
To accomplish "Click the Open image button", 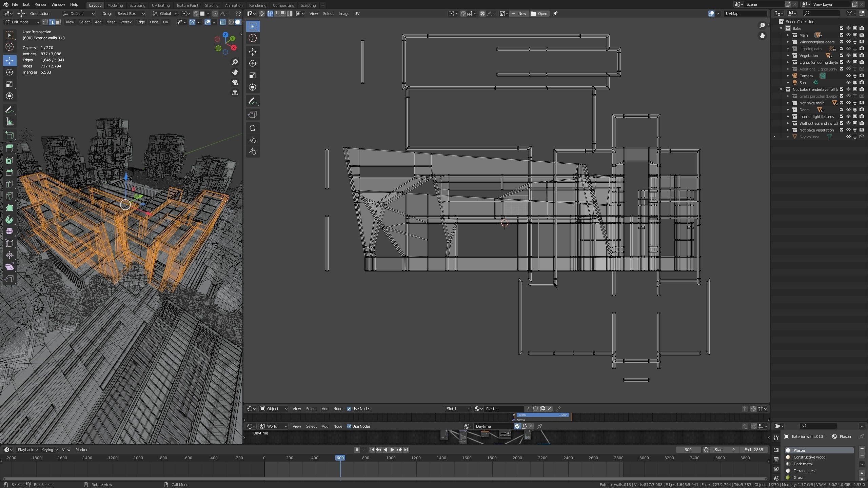I will coord(539,14).
